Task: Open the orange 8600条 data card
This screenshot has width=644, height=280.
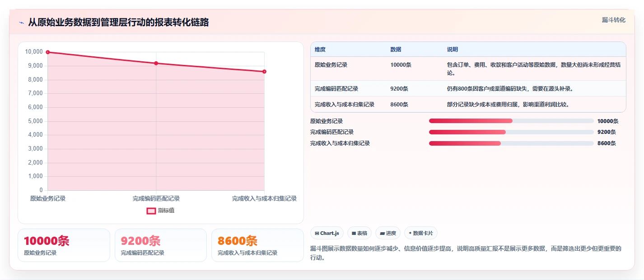Action: point(257,245)
